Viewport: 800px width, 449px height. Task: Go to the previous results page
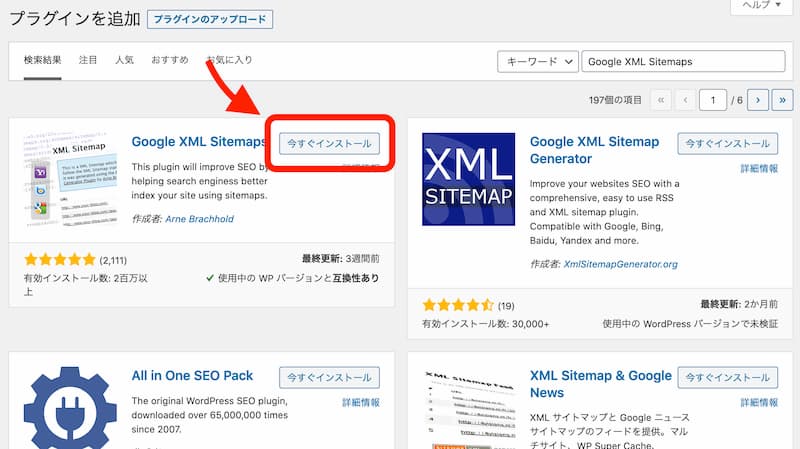click(x=685, y=100)
